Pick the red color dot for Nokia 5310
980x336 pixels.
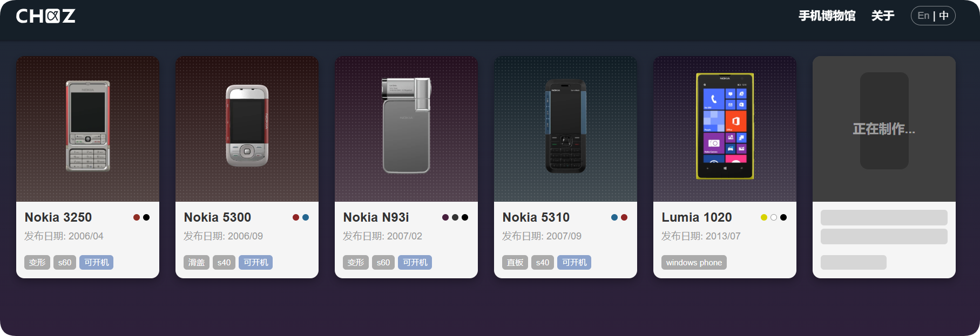(x=624, y=217)
